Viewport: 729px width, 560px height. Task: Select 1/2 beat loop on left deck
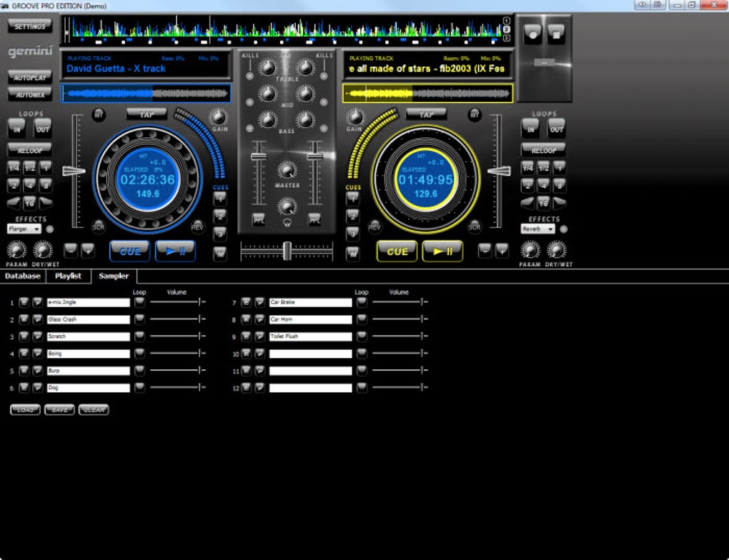tap(30, 168)
